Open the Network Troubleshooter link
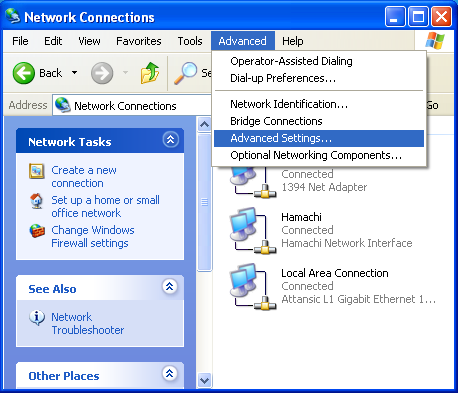Image resolution: width=458 pixels, height=393 pixels. click(x=88, y=323)
